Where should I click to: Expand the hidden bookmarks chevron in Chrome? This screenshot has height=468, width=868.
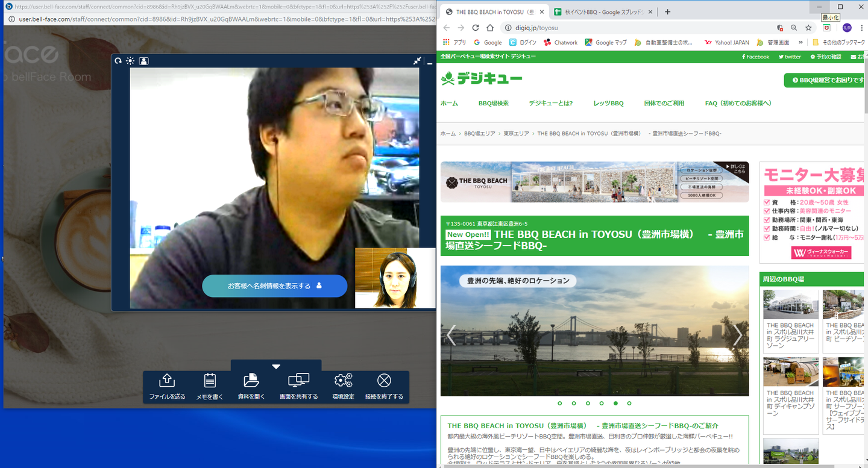coord(800,42)
